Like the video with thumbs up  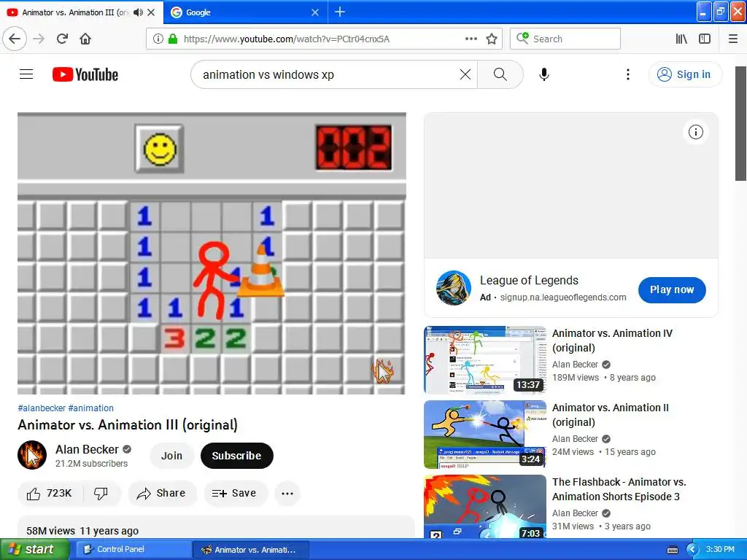[50, 494]
